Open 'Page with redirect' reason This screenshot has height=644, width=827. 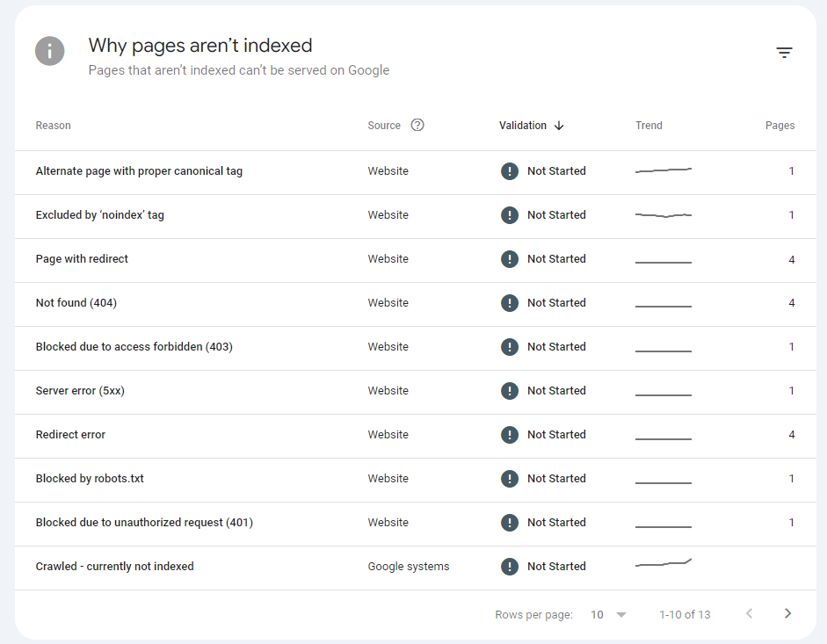click(82, 259)
